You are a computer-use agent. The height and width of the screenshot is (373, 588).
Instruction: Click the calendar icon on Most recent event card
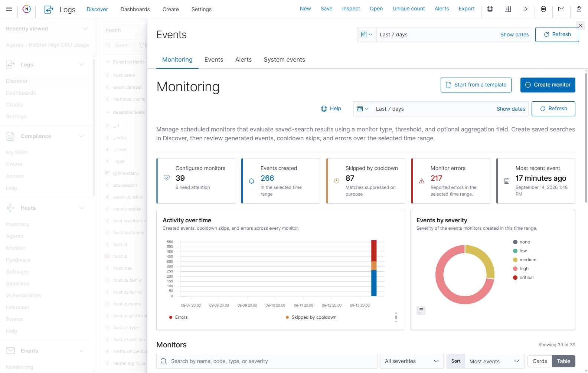pos(507,181)
